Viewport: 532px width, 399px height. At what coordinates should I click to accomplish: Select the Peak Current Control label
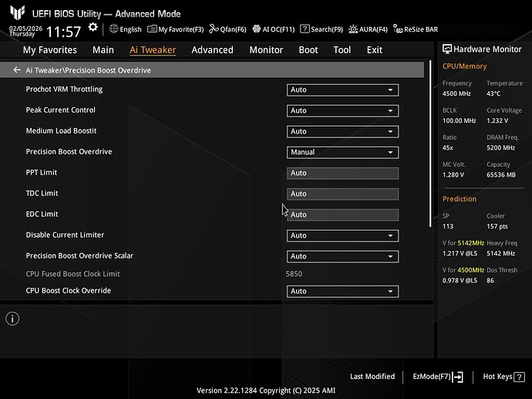60,110
